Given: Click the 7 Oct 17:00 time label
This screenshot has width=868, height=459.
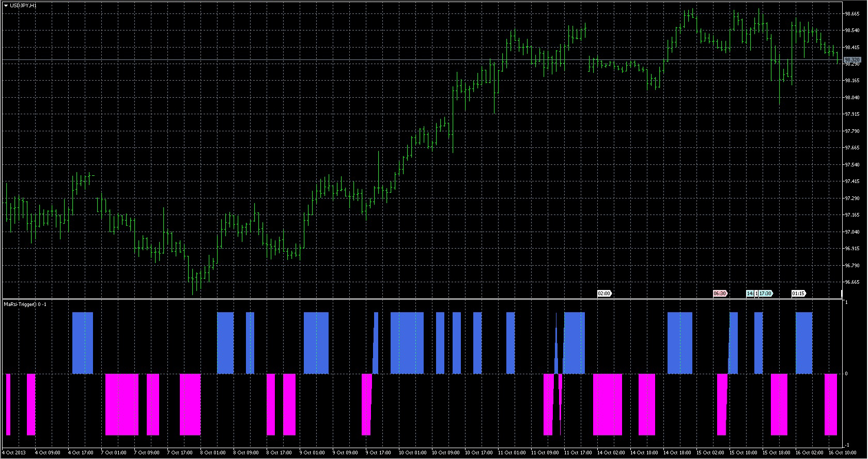Looking at the screenshot, I should point(179,453).
